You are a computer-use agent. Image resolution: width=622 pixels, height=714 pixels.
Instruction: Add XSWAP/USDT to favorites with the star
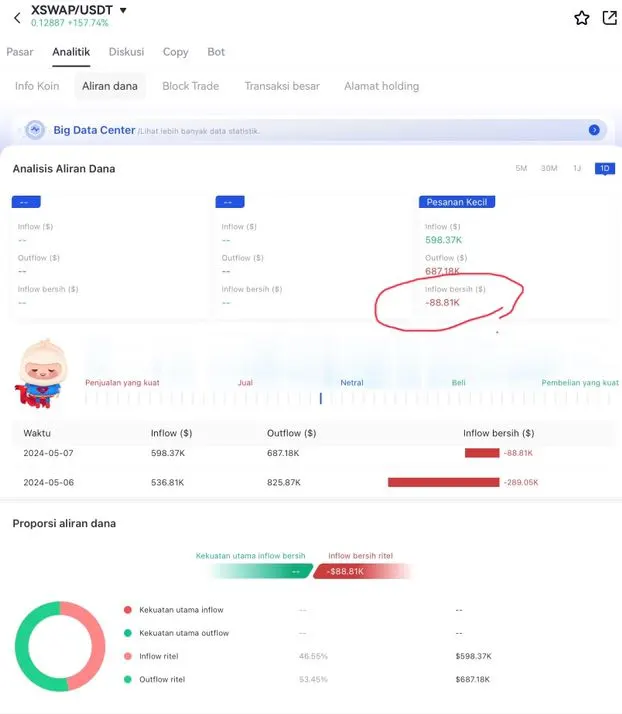[x=581, y=18]
